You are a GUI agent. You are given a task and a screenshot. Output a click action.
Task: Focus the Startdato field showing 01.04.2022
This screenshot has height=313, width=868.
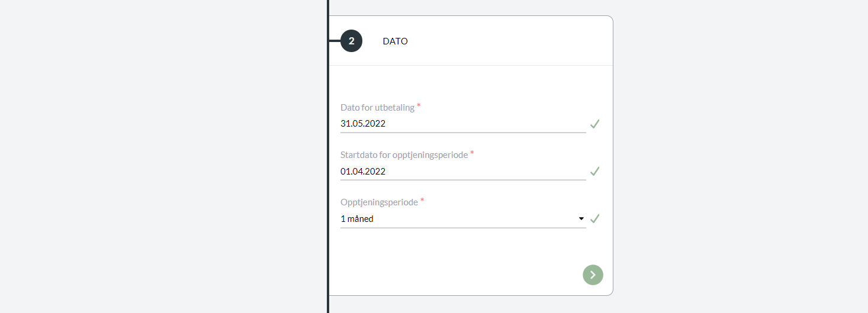pyautogui.click(x=463, y=172)
